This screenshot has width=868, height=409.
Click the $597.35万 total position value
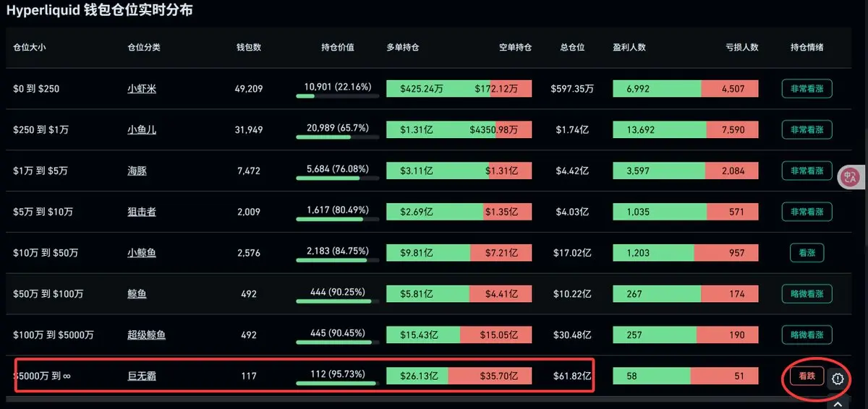point(573,89)
